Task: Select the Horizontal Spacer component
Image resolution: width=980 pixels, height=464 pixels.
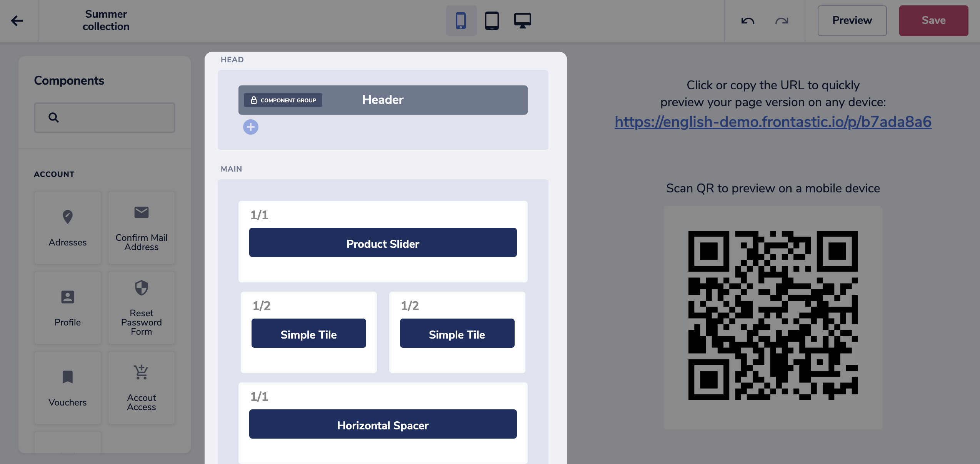Action: [383, 424]
